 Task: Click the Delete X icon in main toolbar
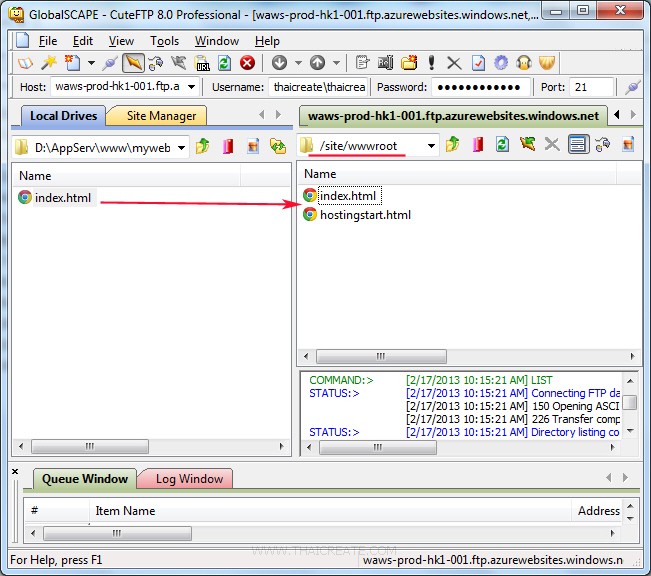tap(454, 64)
